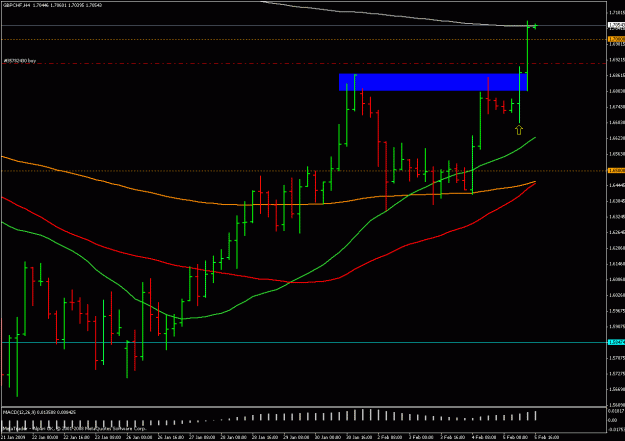This screenshot has width=625, height=441.
Task: Click the 5 Feb 16:00 time label
Action: (x=546, y=437)
